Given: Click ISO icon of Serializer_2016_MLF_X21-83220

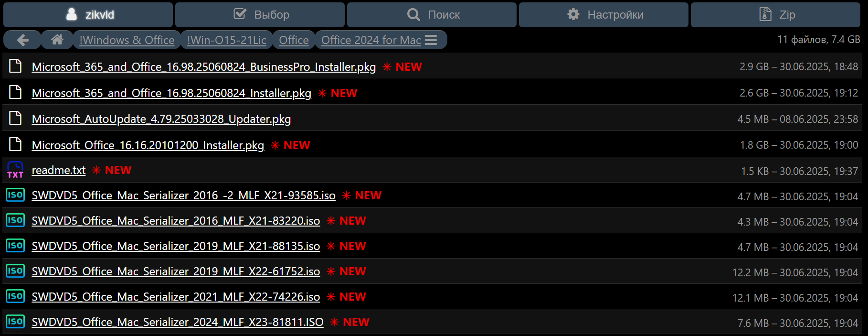Looking at the screenshot, I should coord(15,220).
